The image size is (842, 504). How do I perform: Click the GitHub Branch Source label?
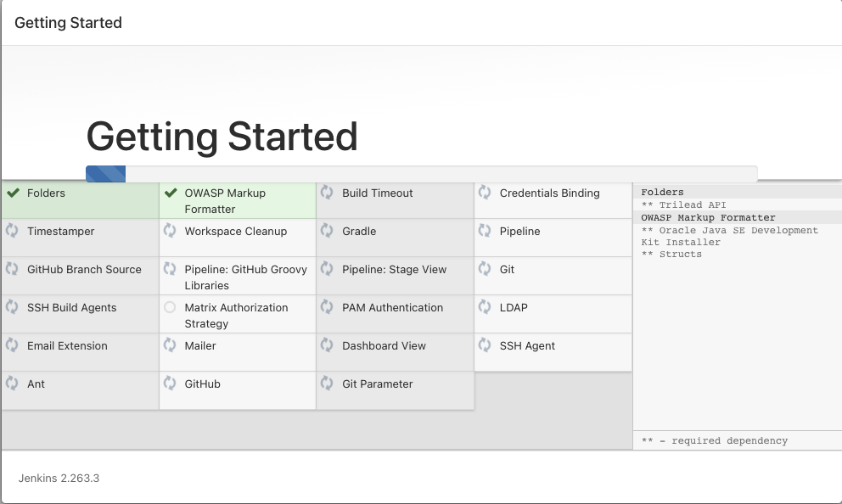point(84,270)
